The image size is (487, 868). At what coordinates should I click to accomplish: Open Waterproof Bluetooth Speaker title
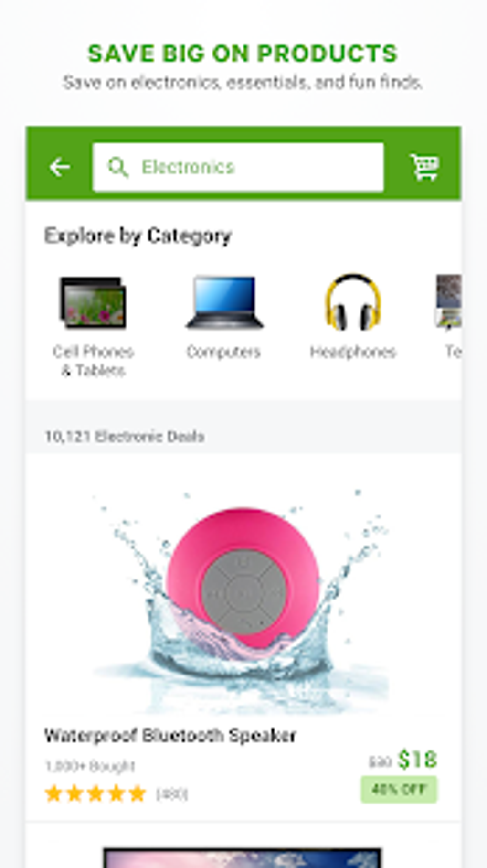coord(170,735)
